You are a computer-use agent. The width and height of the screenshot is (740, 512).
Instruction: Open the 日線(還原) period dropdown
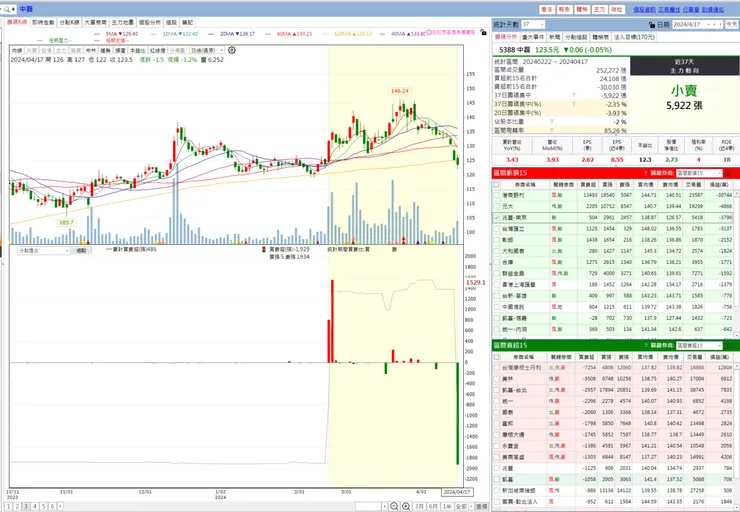(207, 50)
